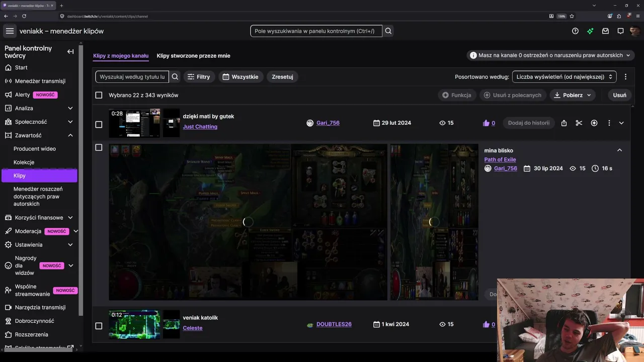Open Narzędzia transmisji in the sidebar
The image size is (644, 362).
click(39, 307)
